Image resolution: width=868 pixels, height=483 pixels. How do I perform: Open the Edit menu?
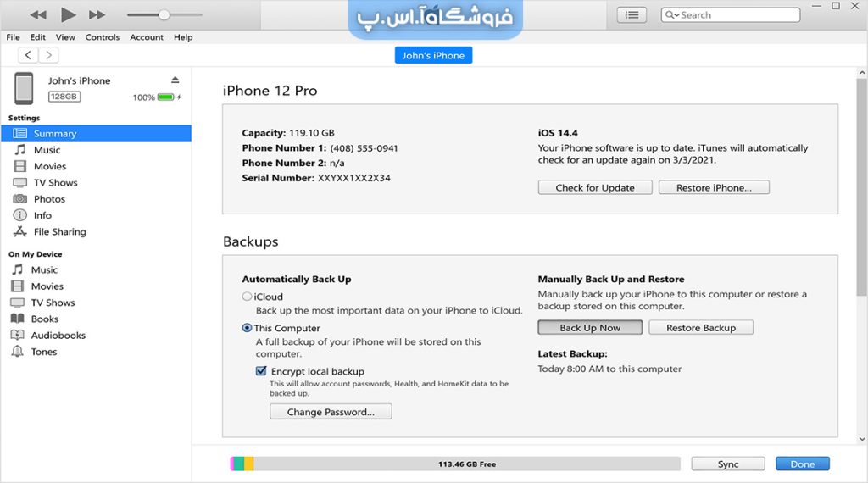coord(37,37)
